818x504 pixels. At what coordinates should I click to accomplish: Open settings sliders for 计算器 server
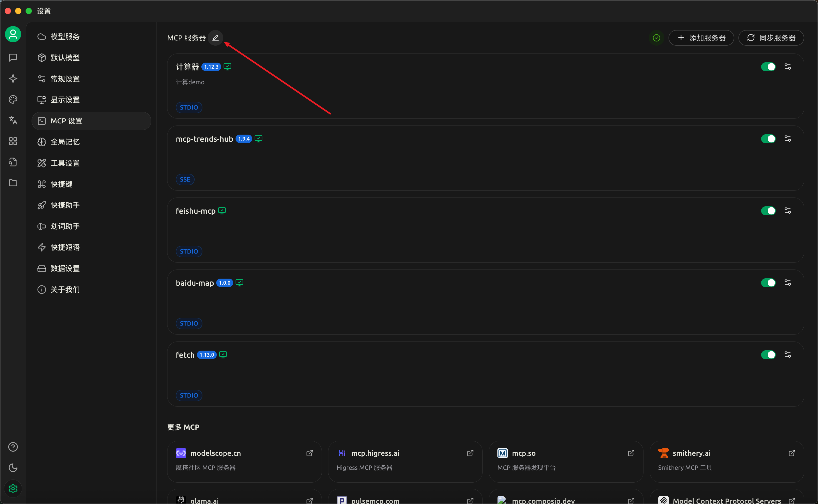click(788, 67)
